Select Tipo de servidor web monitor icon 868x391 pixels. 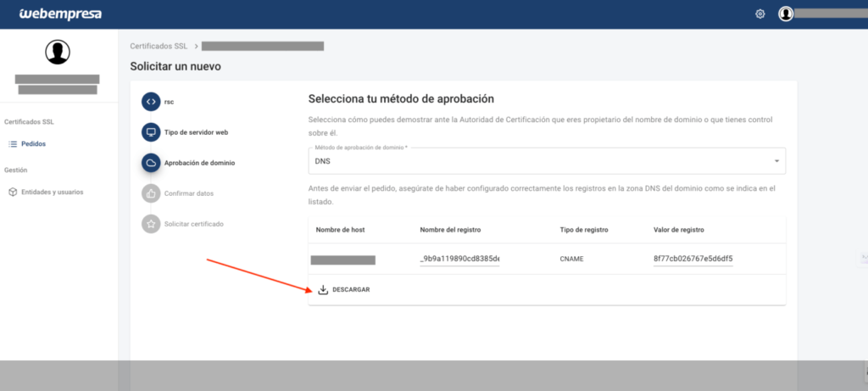point(151,132)
